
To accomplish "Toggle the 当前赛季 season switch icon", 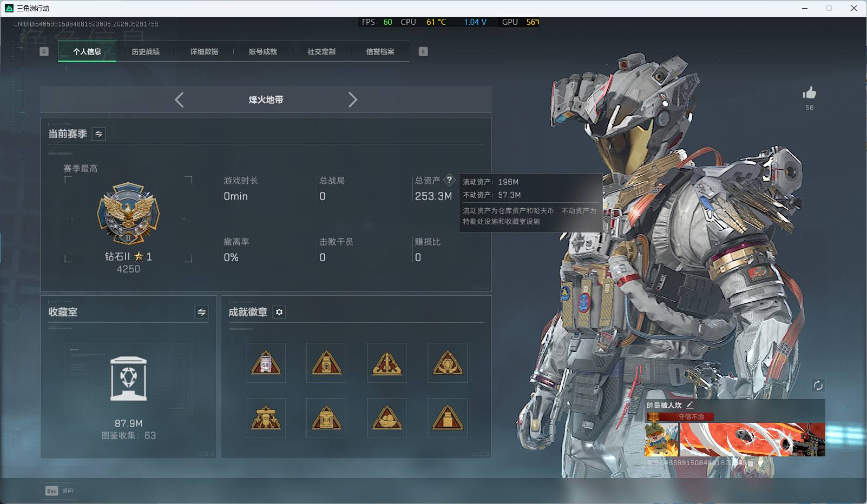I will [x=98, y=134].
